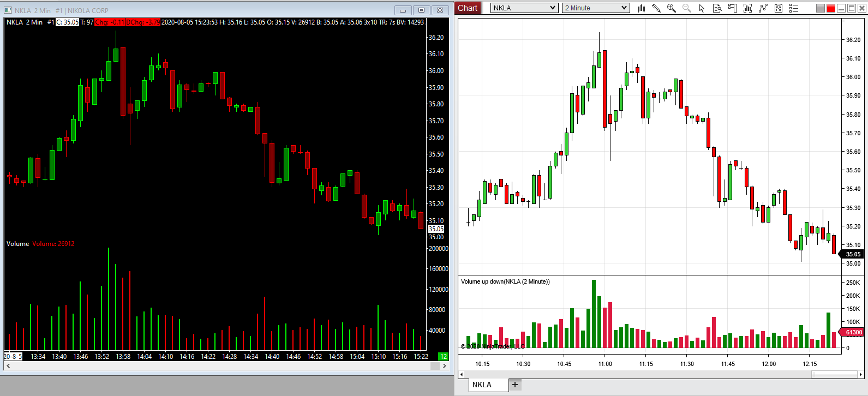This screenshot has height=396, width=868.
Task: Minimize the NinjaTrader Chart window
Action: [x=841, y=8]
